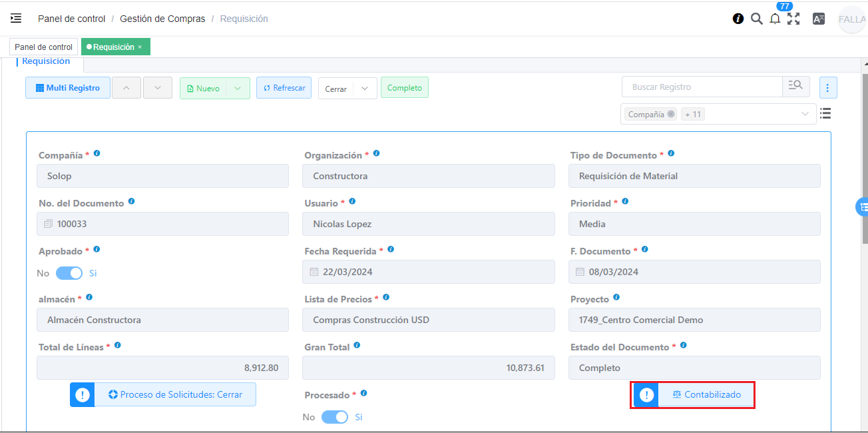Click info icon next to Compañía label
The width and height of the screenshot is (868, 433).
click(97, 154)
